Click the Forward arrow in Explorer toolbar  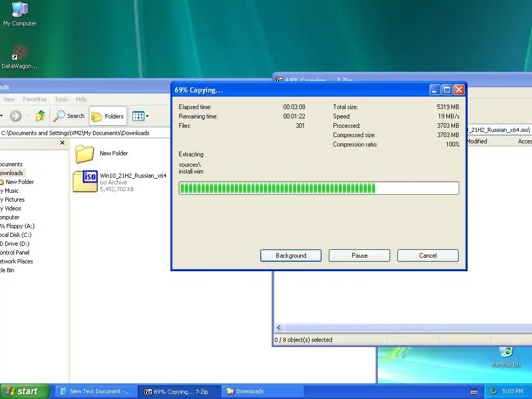tap(16, 116)
